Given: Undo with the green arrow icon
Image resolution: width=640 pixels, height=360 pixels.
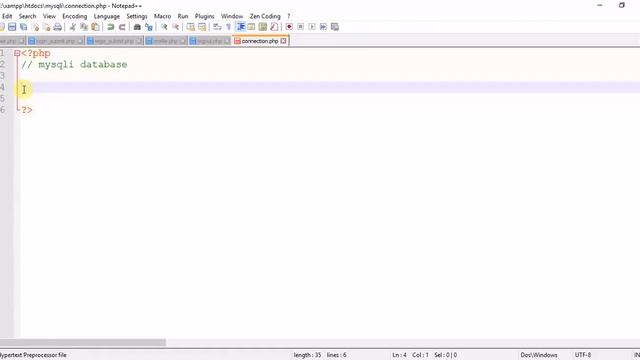Looking at the screenshot, I should click(111, 27).
